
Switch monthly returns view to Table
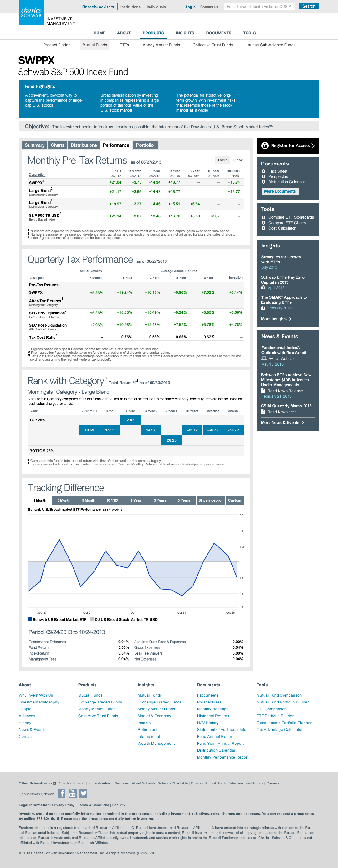pos(223,160)
